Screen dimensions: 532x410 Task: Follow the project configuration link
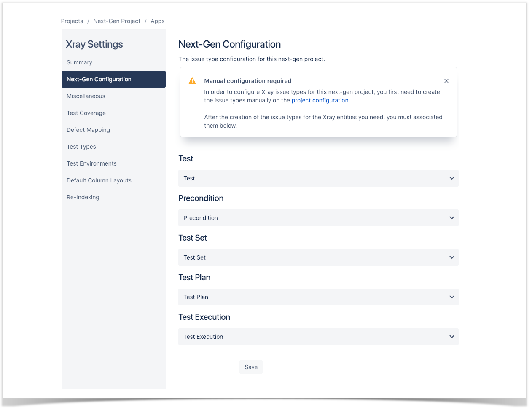[x=320, y=100]
